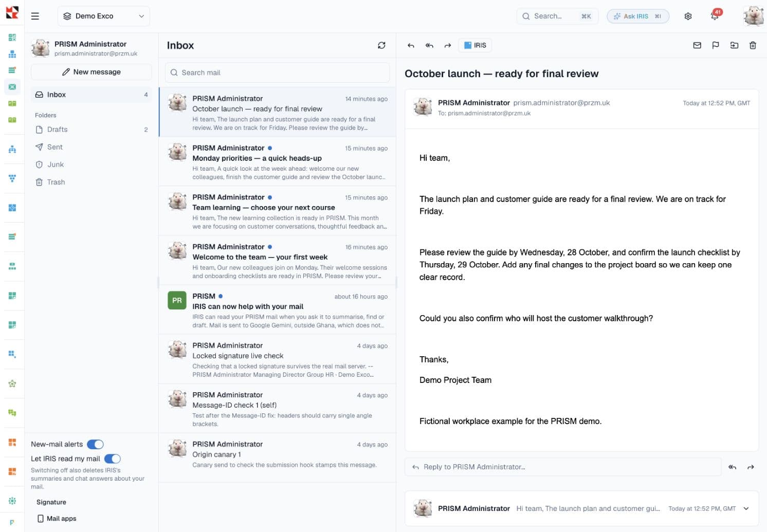Click the Reply to PRISM Administrator box
The width and height of the screenshot is (767, 532).
pos(563,467)
